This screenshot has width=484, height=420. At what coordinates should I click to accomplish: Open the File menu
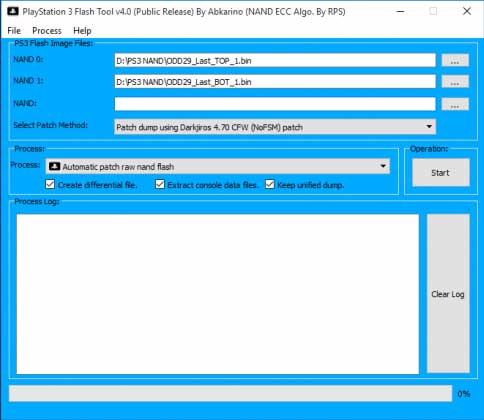[x=14, y=31]
